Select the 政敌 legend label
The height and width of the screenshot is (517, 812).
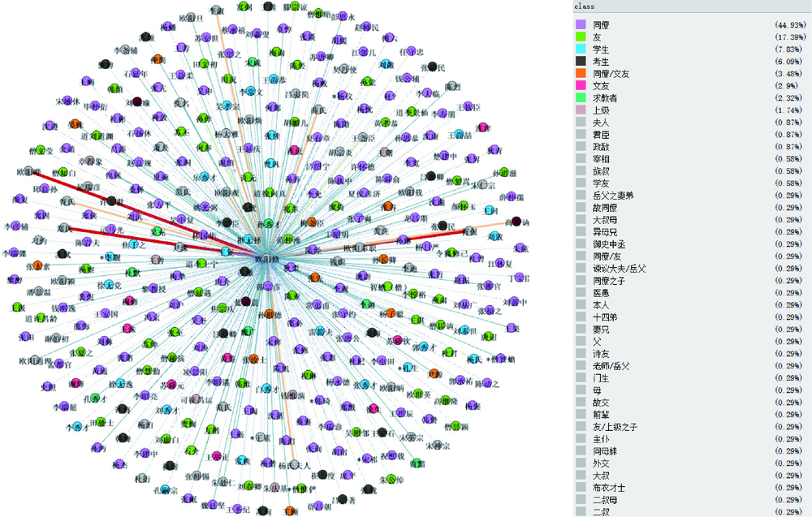tap(601, 146)
